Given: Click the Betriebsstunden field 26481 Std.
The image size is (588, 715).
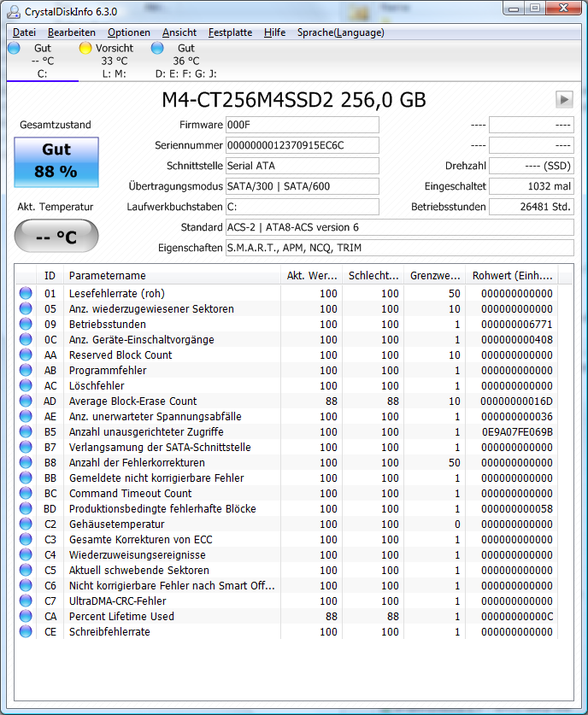Looking at the screenshot, I should click(532, 207).
